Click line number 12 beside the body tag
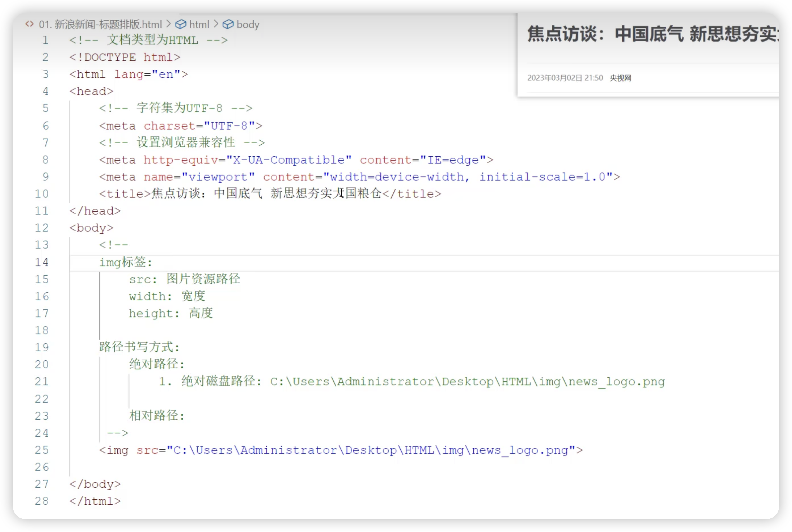This screenshot has height=532, width=792. (42, 228)
